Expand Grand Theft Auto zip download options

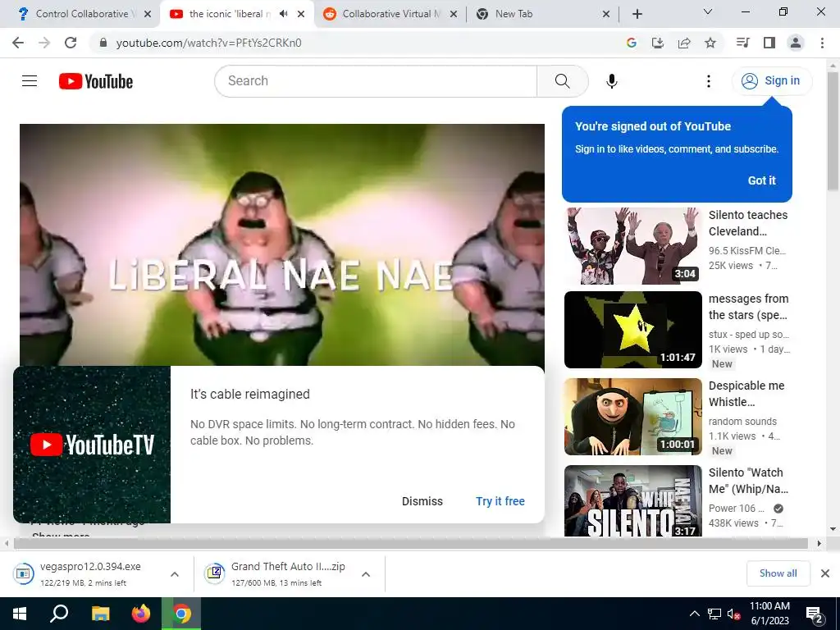(366, 574)
